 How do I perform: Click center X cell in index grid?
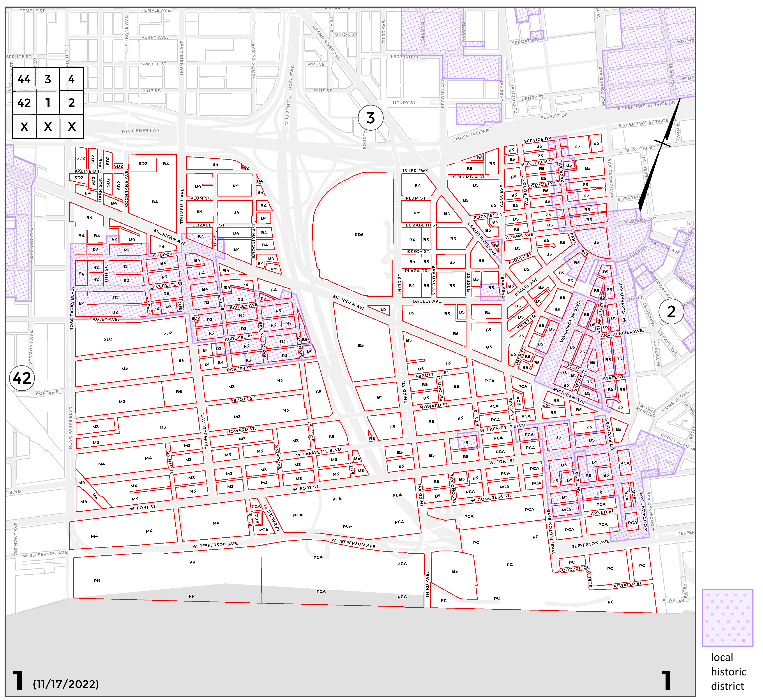(x=48, y=126)
